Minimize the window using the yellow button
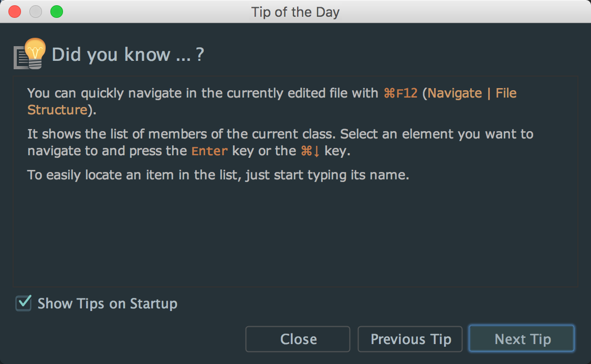This screenshot has width=591, height=364. tap(36, 12)
